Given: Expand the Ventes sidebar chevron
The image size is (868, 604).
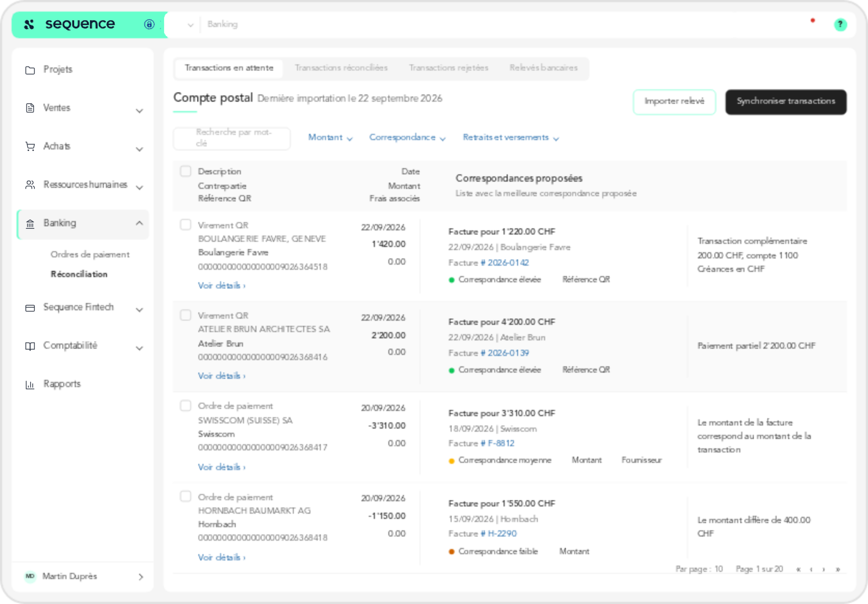Looking at the screenshot, I should tap(139, 111).
